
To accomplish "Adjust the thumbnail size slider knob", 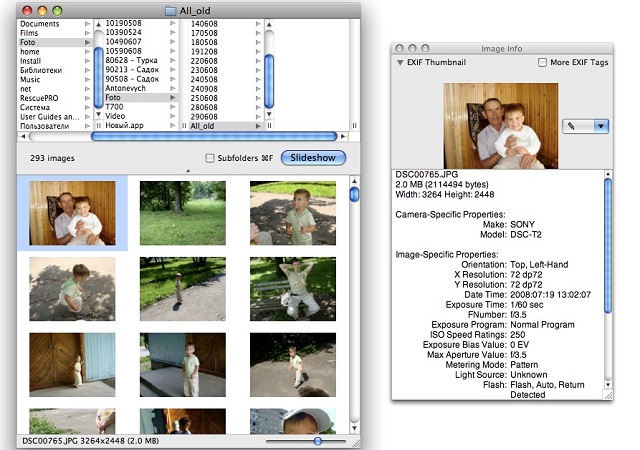I will click(318, 441).
